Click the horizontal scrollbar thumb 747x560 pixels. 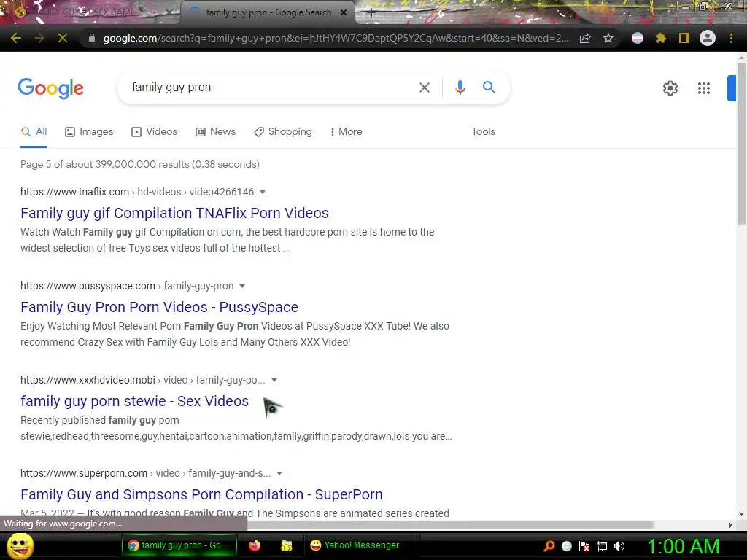450,525
